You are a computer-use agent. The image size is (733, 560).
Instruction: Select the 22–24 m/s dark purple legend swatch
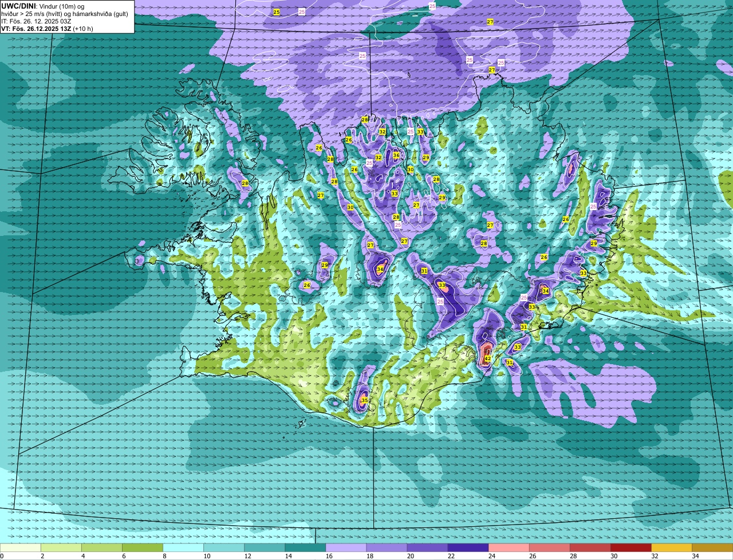pos(468,548)
